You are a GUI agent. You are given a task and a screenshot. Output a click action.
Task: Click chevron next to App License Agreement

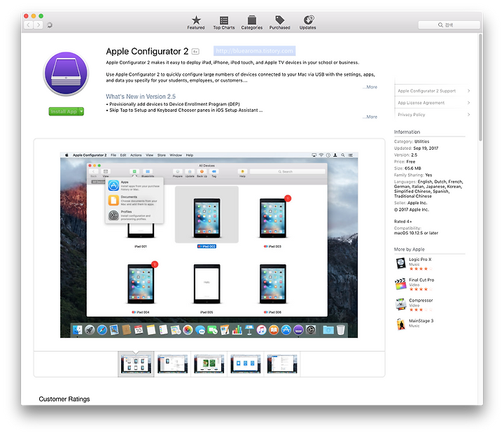[x=468, y=103]
